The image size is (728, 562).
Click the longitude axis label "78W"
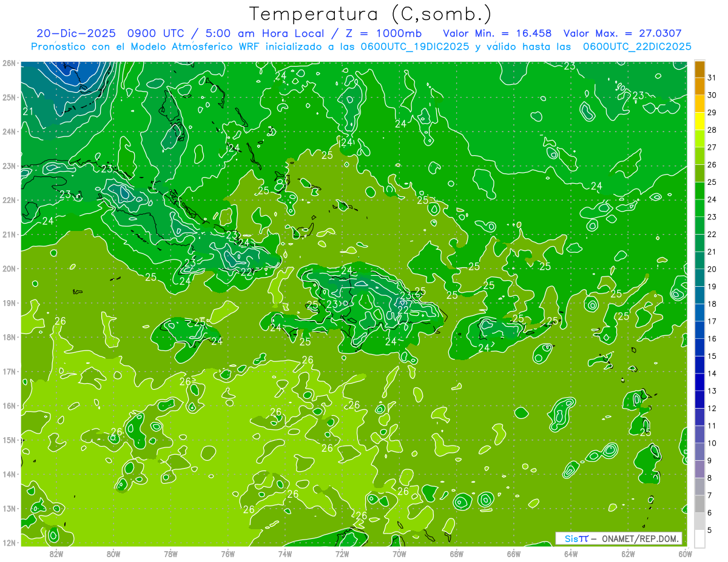pos(170,554)
